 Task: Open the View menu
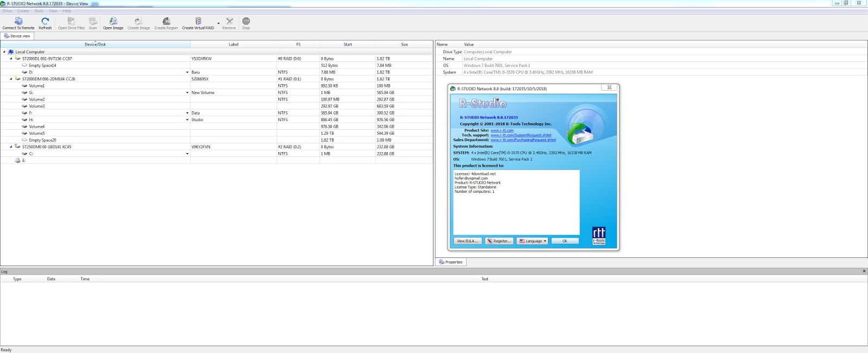pyautogui.click(x=53, y=11)
